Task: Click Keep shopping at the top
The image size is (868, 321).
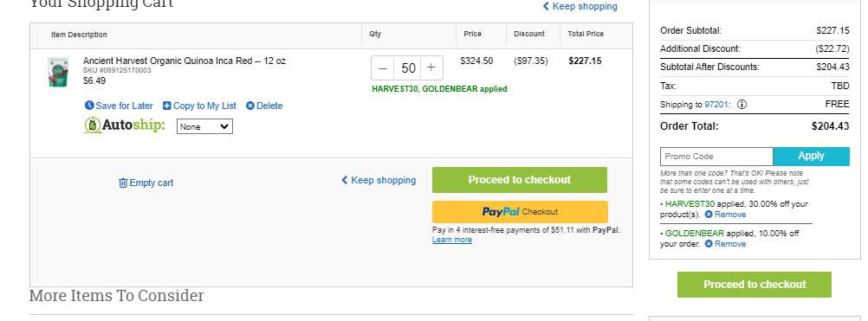Action: pyautogui.click(x=580, y=7)
